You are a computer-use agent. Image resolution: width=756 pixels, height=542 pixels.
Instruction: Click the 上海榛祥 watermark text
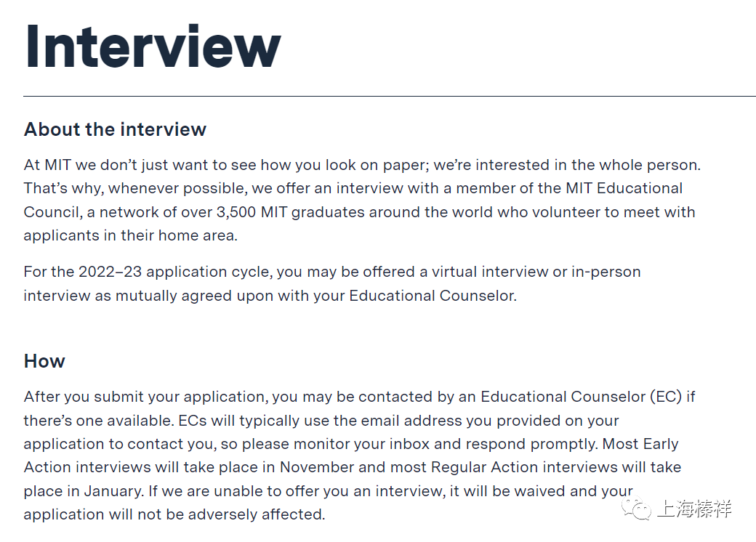point(694,509)
